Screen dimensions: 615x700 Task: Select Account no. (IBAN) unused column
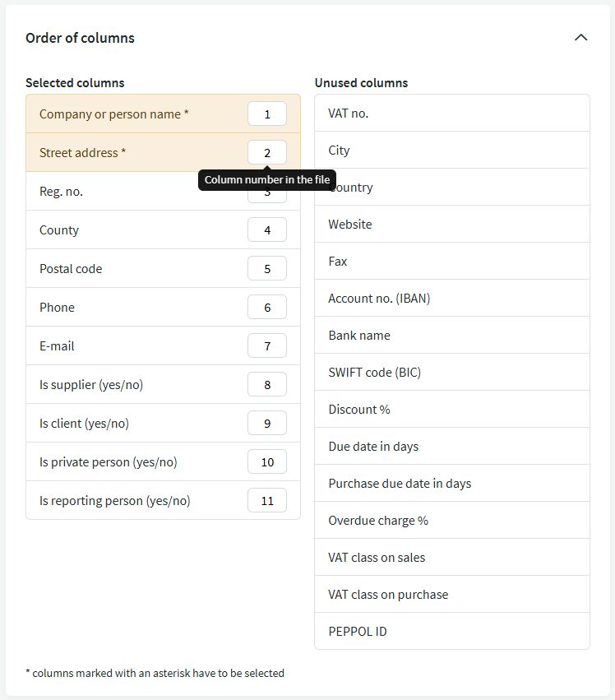451,299
